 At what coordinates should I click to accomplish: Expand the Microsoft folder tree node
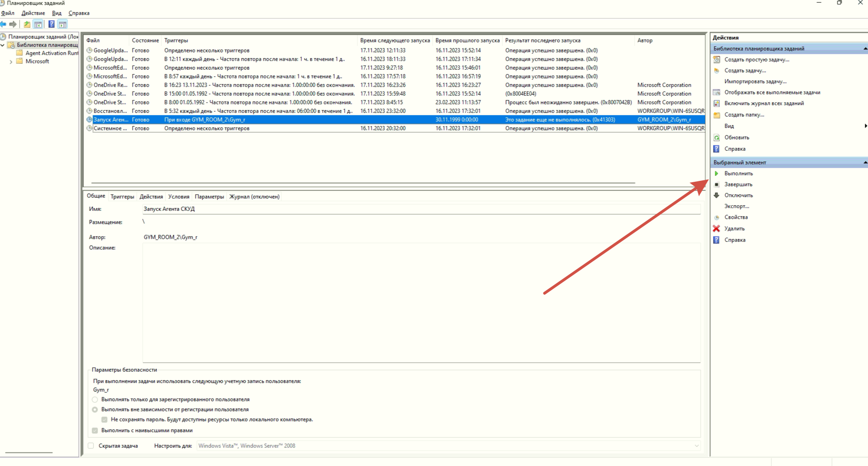tap(11, 61)
